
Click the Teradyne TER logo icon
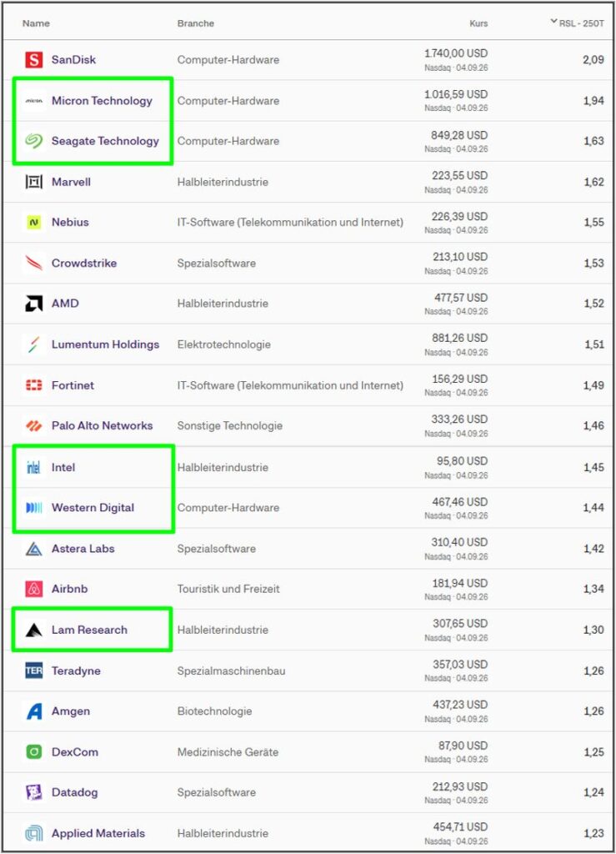(33, 671)
